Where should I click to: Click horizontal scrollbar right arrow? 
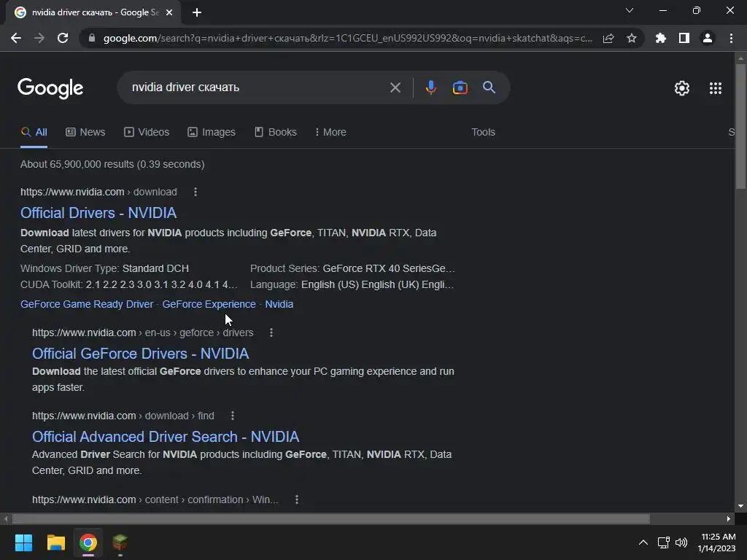click(x=729, y=518)
